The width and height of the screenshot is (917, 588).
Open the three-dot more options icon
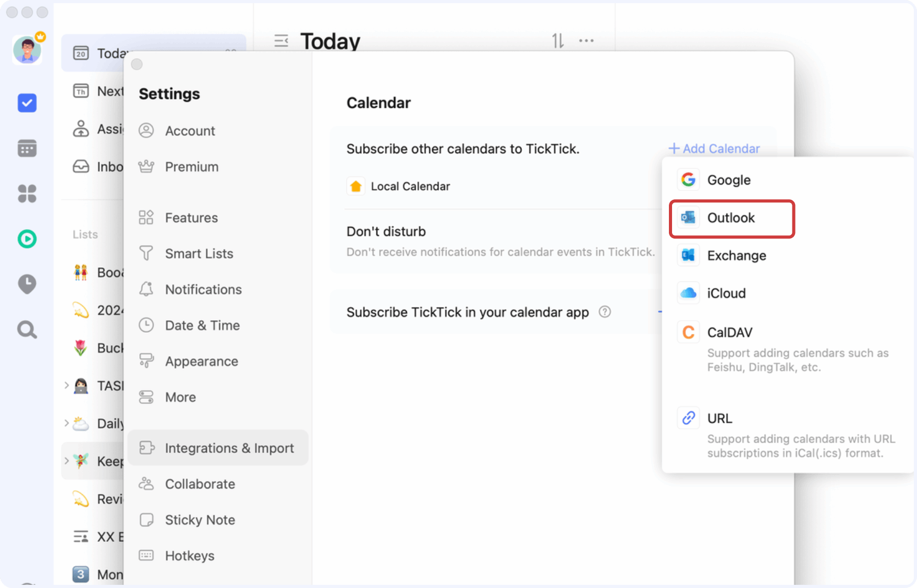[x=586, y=41]
